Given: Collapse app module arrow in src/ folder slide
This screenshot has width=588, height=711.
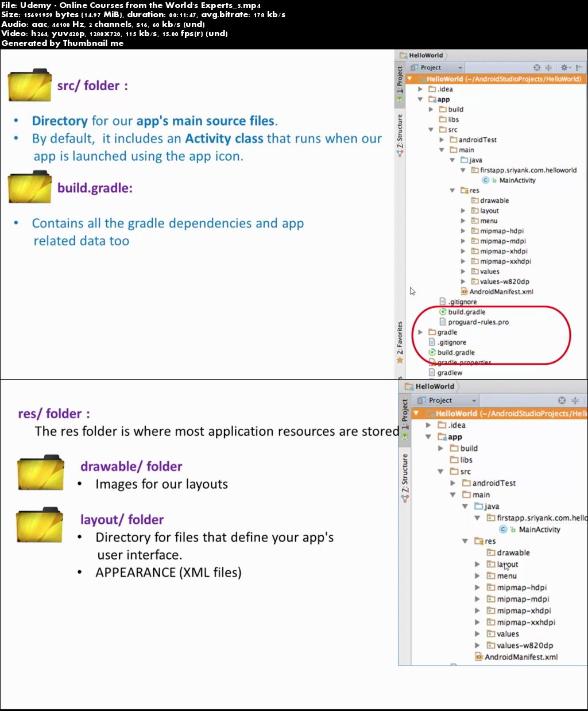Looking at the screenshot, I should point(420,99).
